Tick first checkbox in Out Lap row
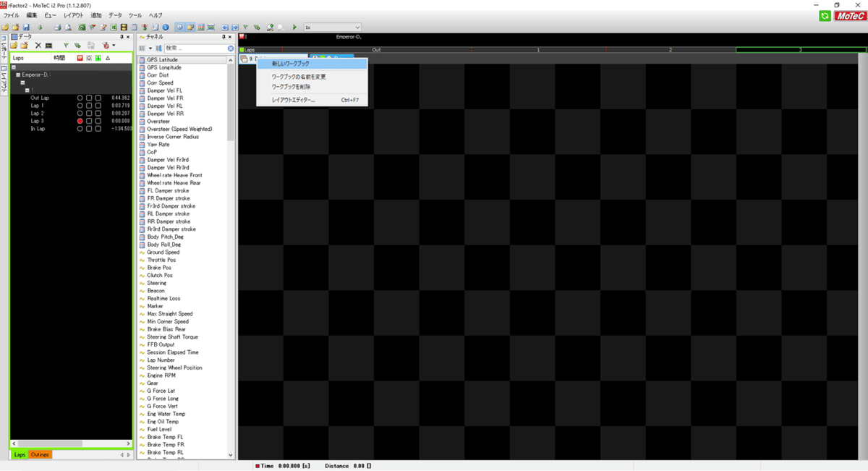The width and height of the screenshot is (868, 471). (89, 98)
